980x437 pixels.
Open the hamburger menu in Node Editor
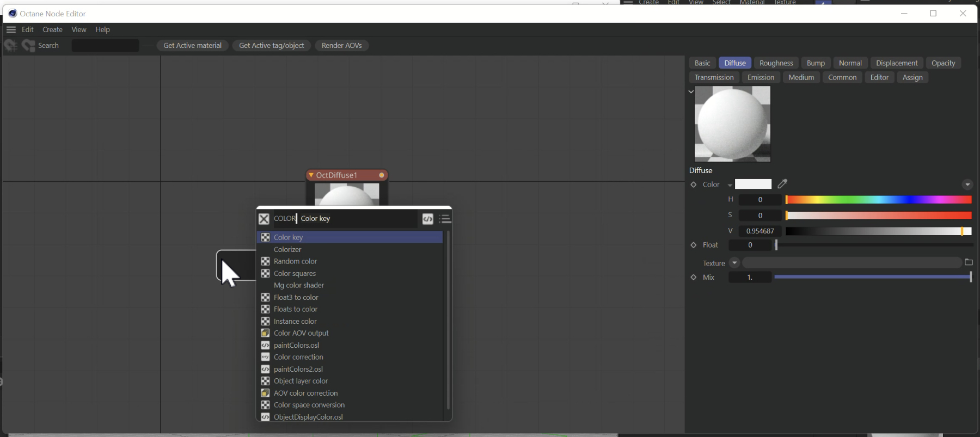tap(11, 29)
